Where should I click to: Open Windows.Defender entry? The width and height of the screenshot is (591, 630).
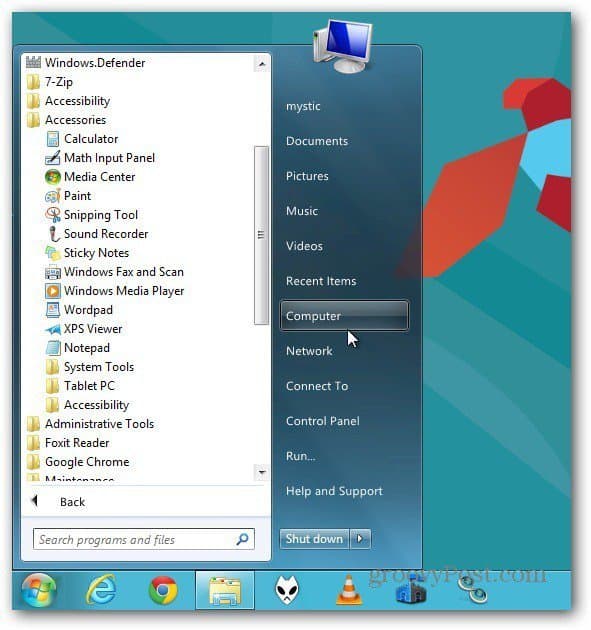pos(86,63)
